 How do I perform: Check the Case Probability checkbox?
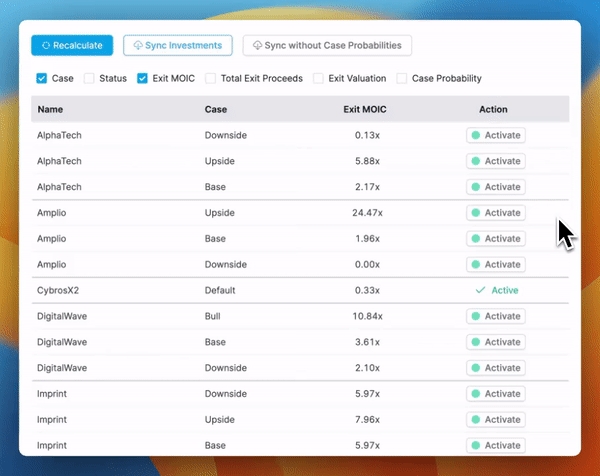[x=402, y=78]
